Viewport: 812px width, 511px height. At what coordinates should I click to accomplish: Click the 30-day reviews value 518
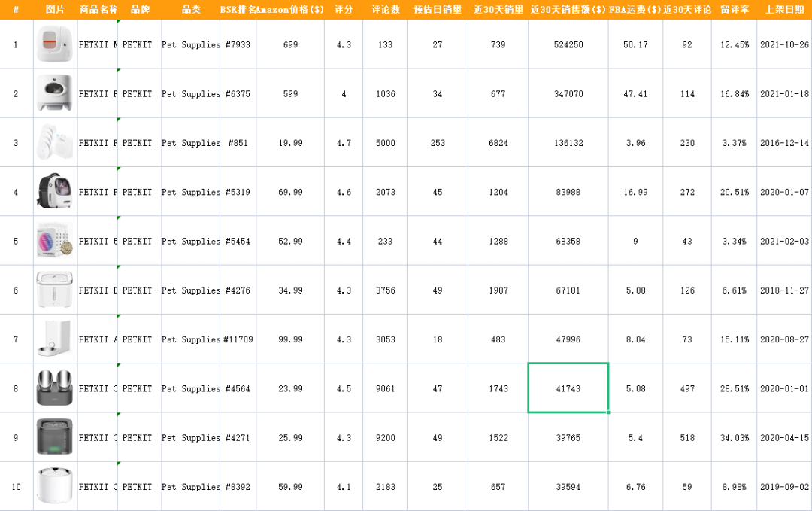(x=687, y=438)
